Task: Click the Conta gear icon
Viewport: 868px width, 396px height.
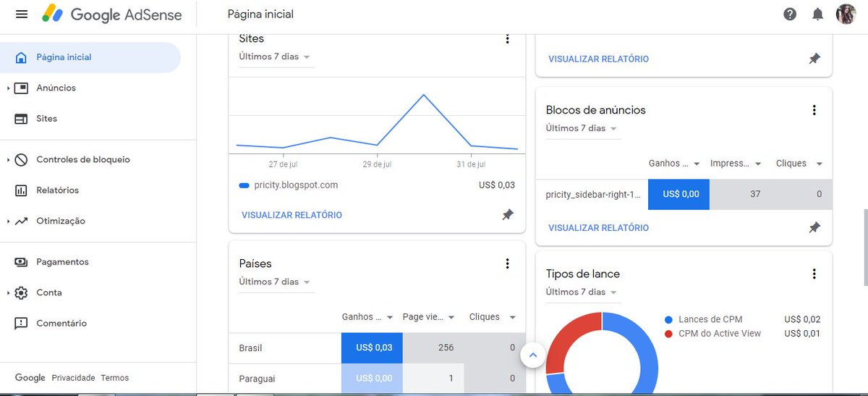Action: tap(22, 292)
